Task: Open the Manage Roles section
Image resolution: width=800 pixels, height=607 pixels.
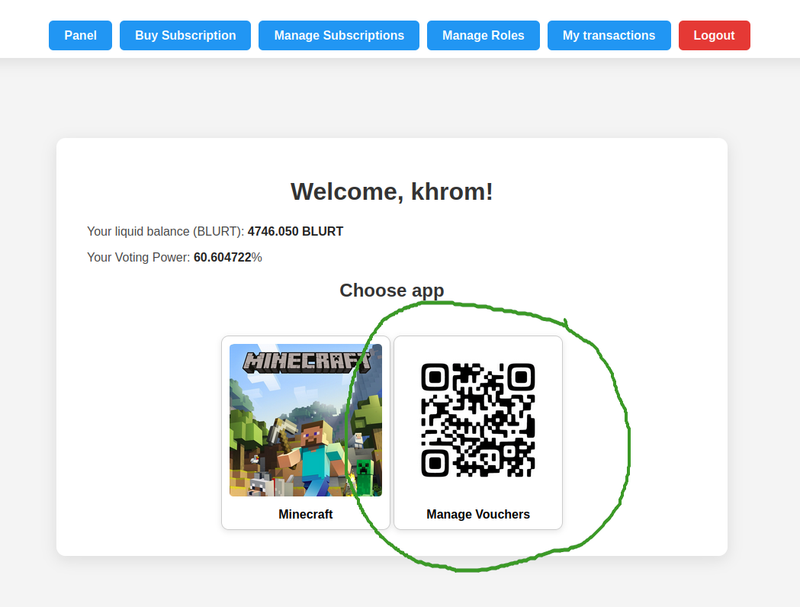Action: 483,35
